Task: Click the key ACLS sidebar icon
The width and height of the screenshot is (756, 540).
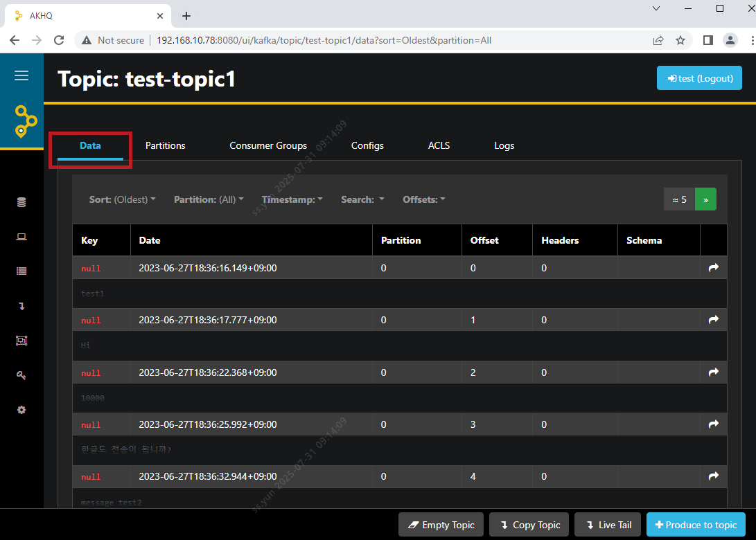Action: click(x=21, y=375)
